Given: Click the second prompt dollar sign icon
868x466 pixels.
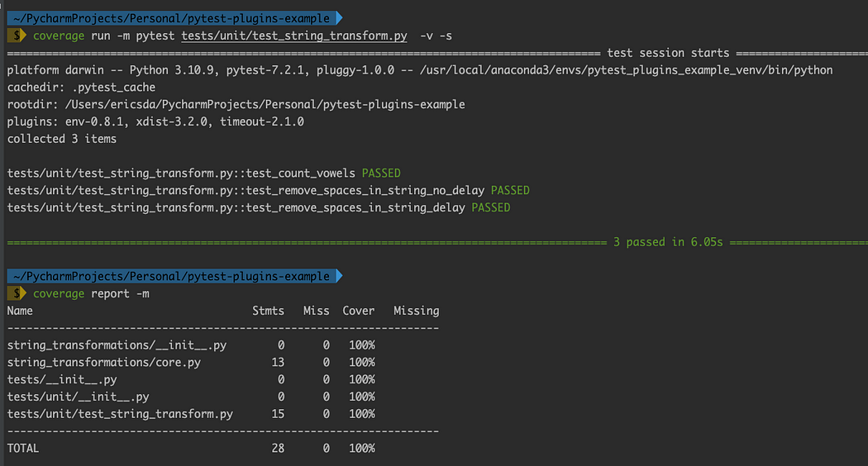Looking at the screenshot, I should (17, 293).
